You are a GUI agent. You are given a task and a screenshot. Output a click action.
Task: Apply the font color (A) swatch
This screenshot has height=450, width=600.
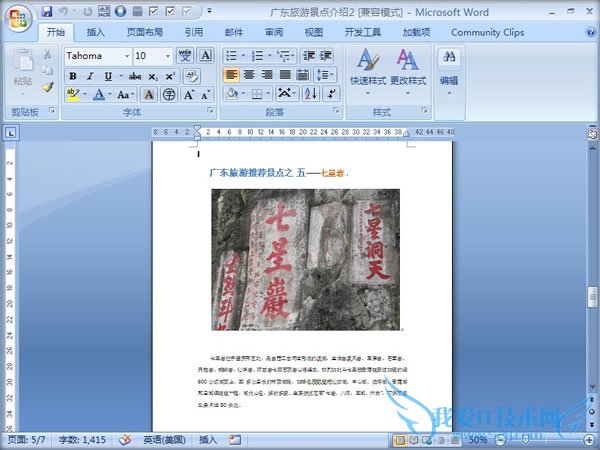[x=99, y=94]
